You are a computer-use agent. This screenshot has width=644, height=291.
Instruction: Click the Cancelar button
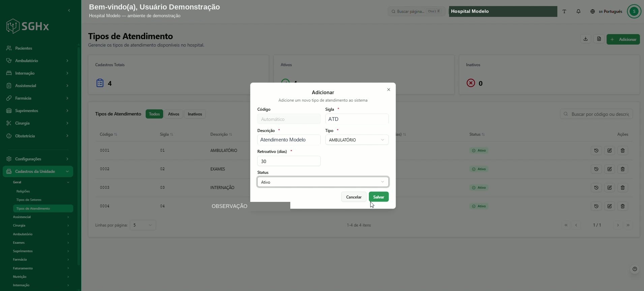(x=354, y=197)
